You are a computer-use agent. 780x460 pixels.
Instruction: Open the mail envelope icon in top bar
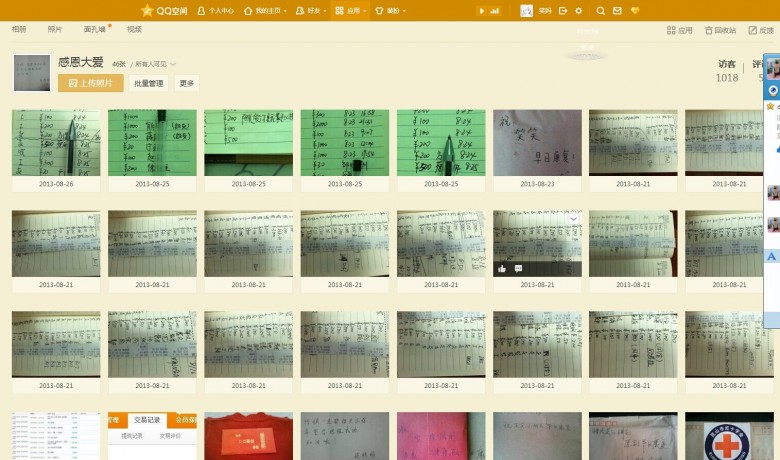617,10
